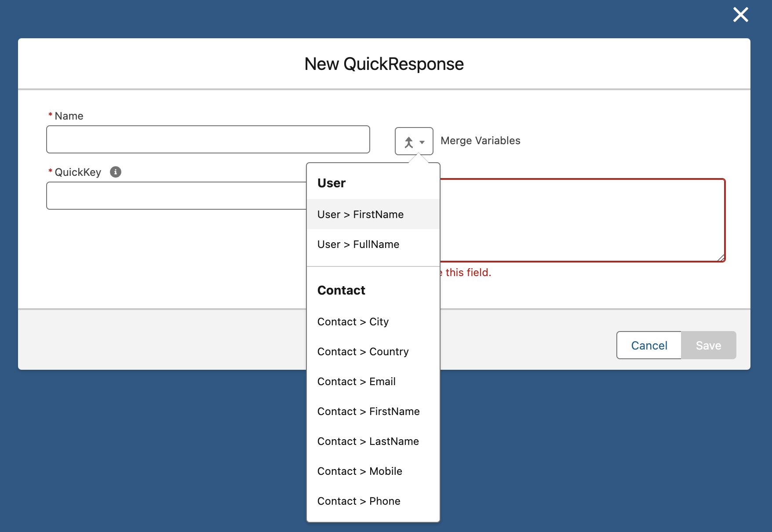The height and width of the screenshot is (532, 772).
Task: Choose Contact > Country merge variable
Action: (x=373, y=351)
